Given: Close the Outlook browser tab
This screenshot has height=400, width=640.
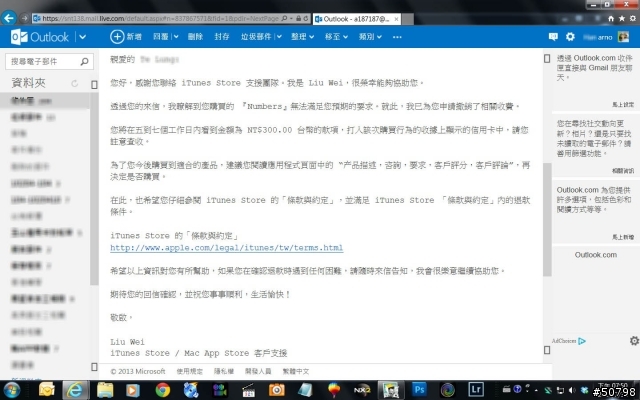Looking at the screenshot, I should point(396,19).
